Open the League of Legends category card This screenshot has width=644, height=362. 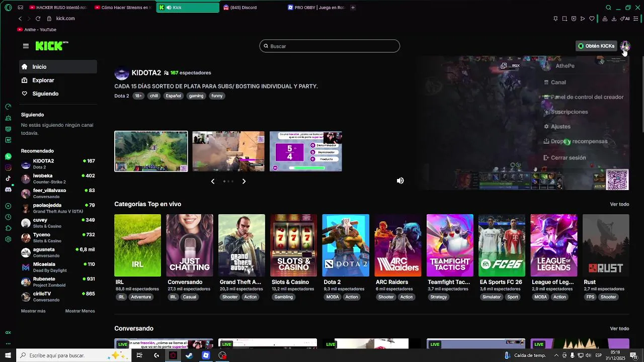[554, 245]
